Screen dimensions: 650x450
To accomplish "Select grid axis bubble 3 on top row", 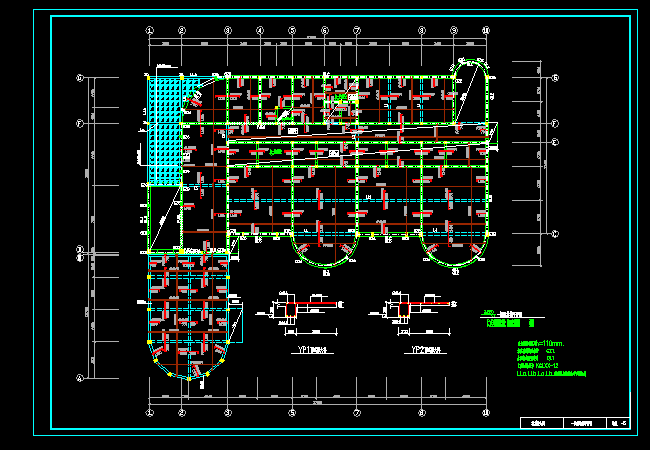I will coord(227,31).
